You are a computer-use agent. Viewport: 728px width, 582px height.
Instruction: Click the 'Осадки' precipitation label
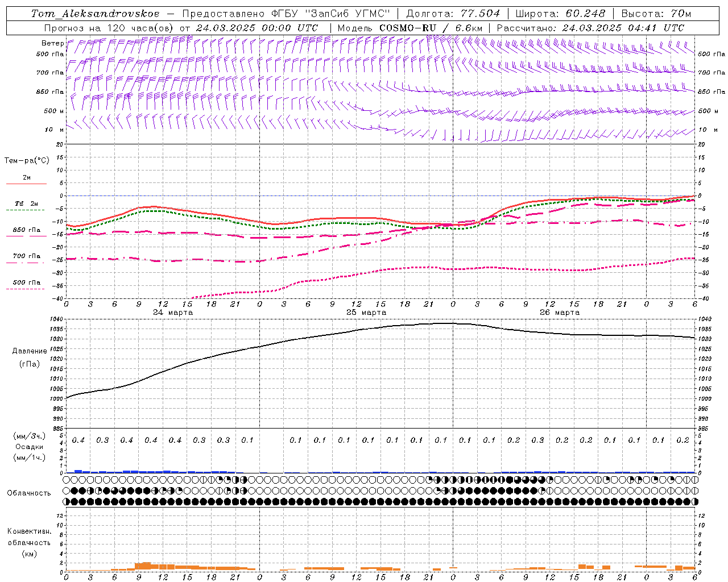[x=30, y=447]
